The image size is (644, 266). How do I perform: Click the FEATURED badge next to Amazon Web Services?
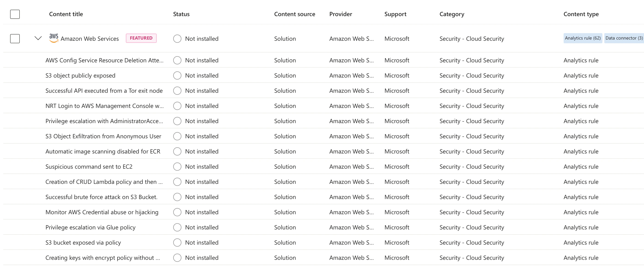[x=141, y=38]
